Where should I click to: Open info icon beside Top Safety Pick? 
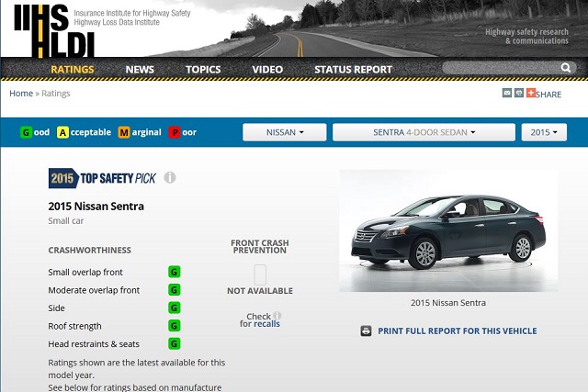170,177
